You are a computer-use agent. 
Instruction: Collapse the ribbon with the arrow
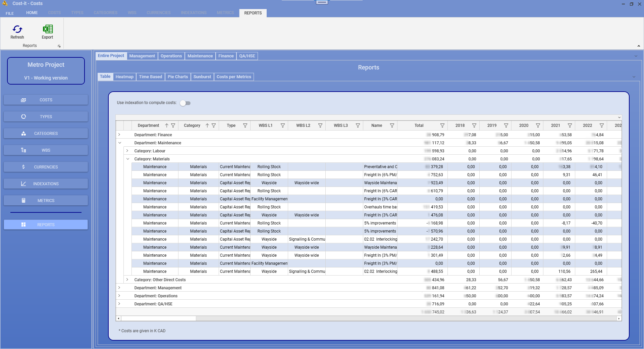pos(639,46)
